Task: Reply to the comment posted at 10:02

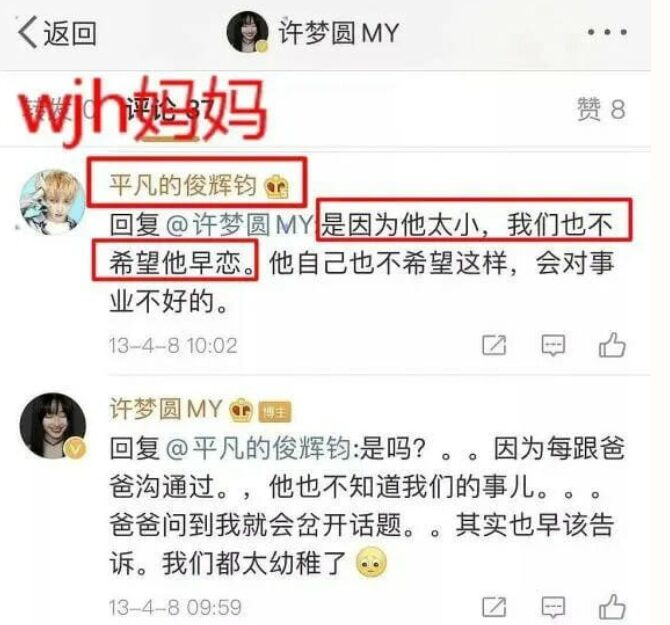Action: [x=553, y=345]
